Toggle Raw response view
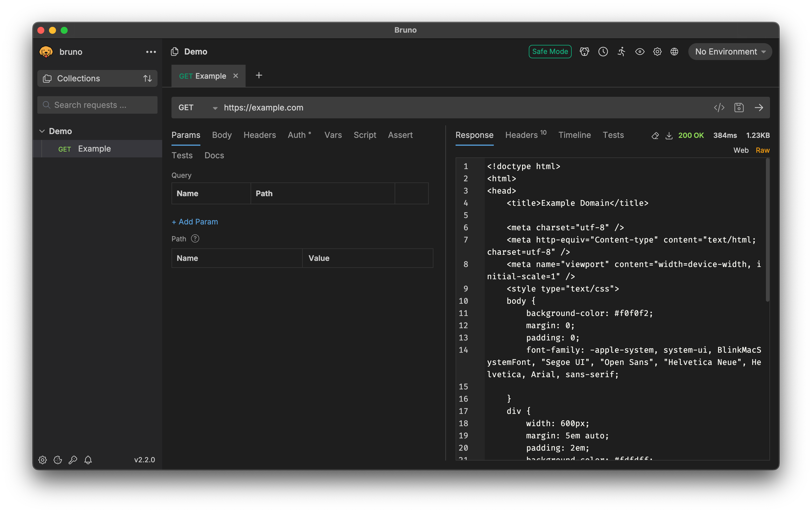 (763, 150)
